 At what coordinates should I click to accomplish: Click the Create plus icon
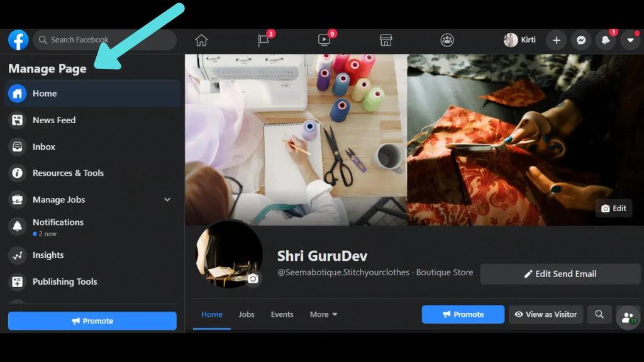point(557,40)
